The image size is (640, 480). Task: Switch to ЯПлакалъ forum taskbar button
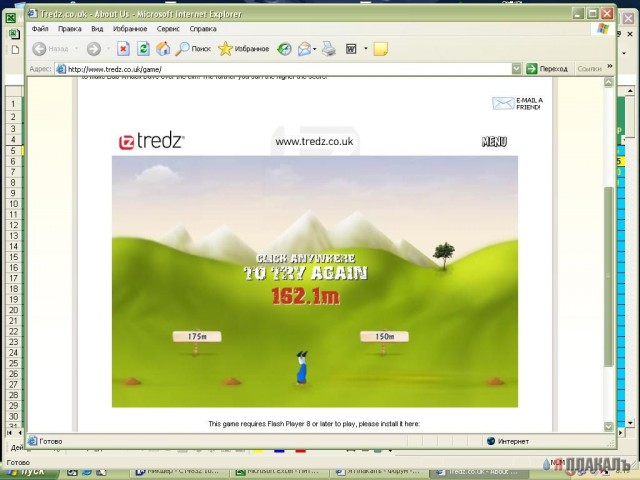(378, 471)
